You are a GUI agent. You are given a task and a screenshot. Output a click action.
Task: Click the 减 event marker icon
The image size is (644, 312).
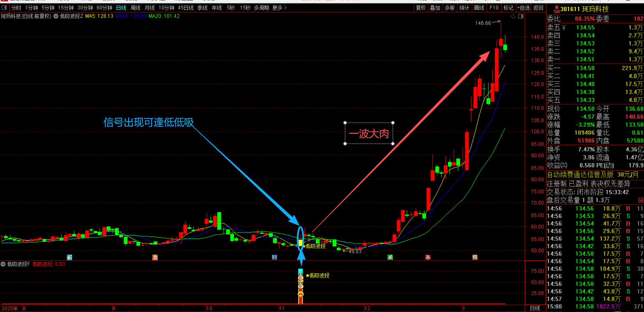coord(390,257)
